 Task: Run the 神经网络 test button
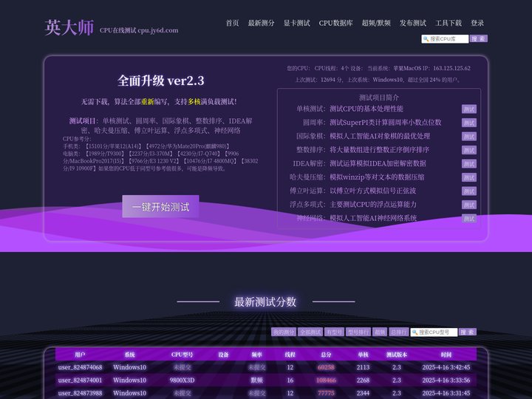(469, 219)
